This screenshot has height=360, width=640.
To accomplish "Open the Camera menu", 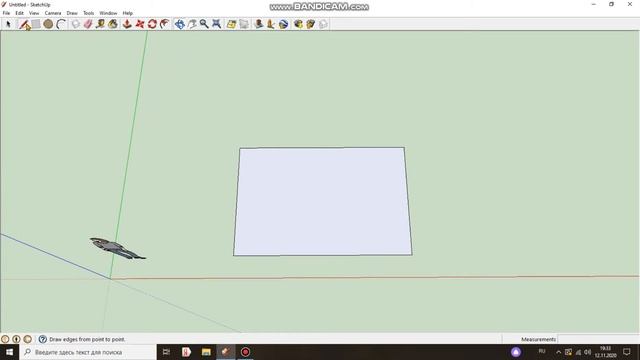I will coord(53,13).
